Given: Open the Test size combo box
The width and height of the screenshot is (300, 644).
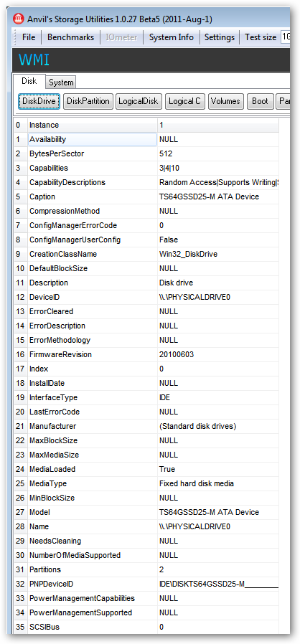Looking at the screenshot, I should [x=286, y=37].
